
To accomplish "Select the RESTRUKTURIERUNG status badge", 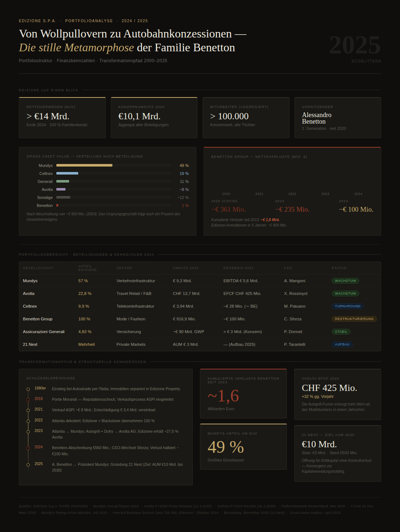I will [x=354, y=319].
